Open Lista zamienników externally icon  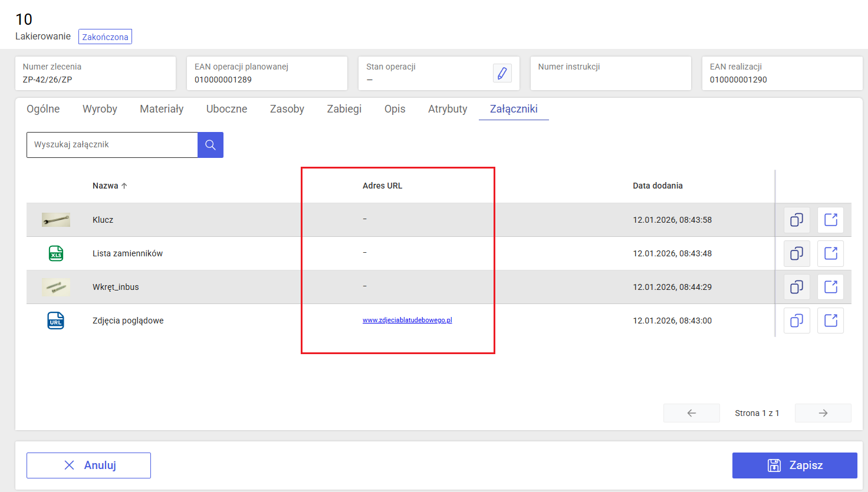[831, 253]
